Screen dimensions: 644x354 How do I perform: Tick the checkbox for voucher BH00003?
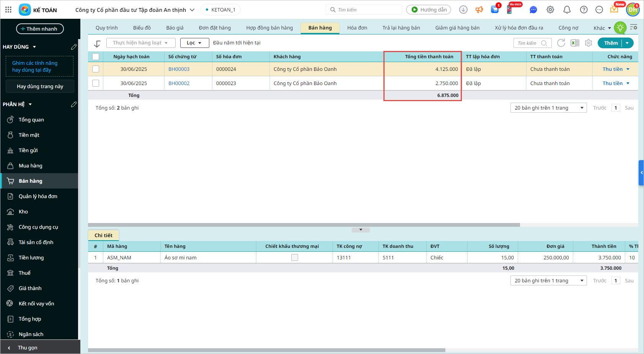[96, 69]
